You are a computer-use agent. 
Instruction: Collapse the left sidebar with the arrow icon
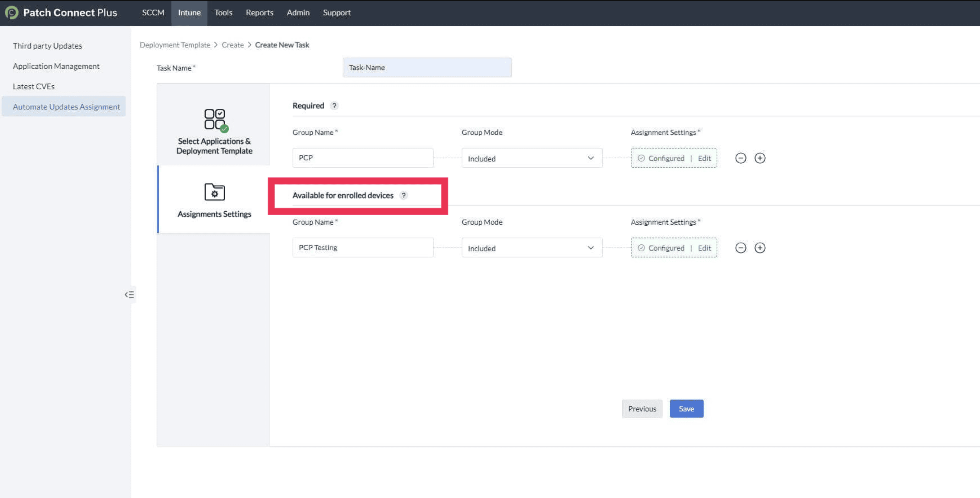pos(129,294)
